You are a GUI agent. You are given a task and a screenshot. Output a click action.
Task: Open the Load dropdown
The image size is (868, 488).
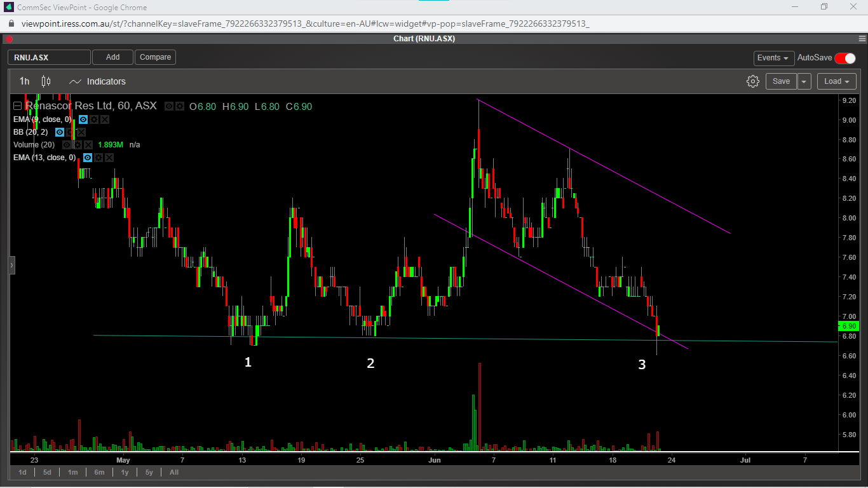[836, 81]
